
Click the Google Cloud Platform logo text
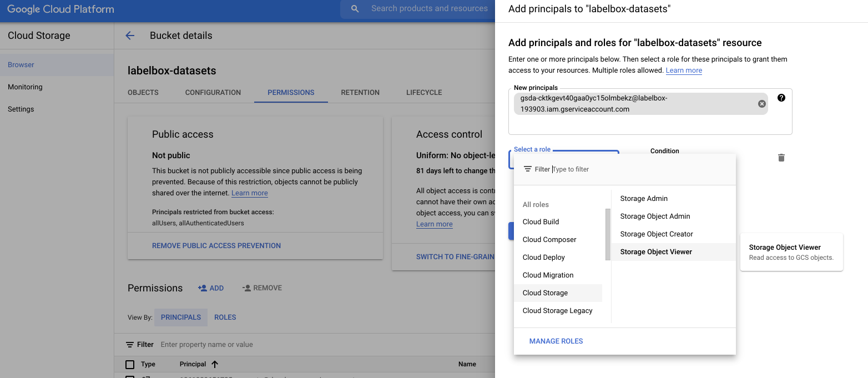tap(60, 9)
